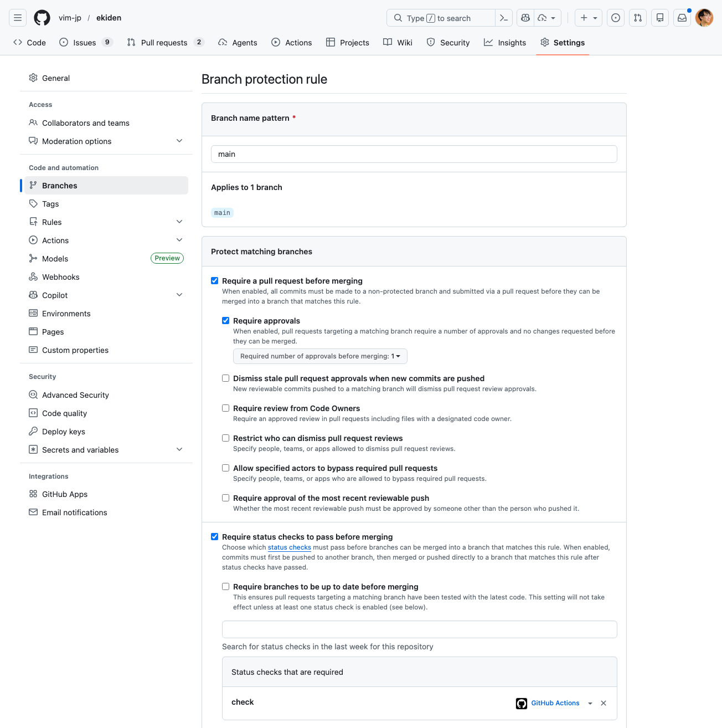Screen dimensions: 722x728
Task: Expand the Moderation options section
Action: (x=179, y=141)
